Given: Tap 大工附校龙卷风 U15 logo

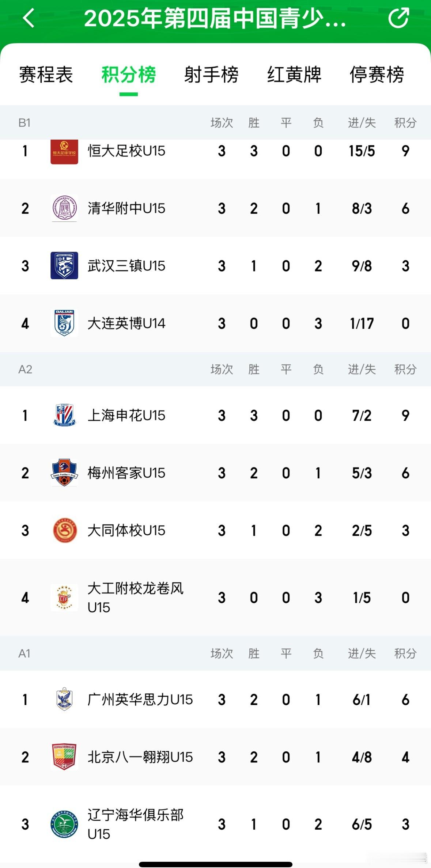Looking at the screenshot, I should (x=64, y=598).
